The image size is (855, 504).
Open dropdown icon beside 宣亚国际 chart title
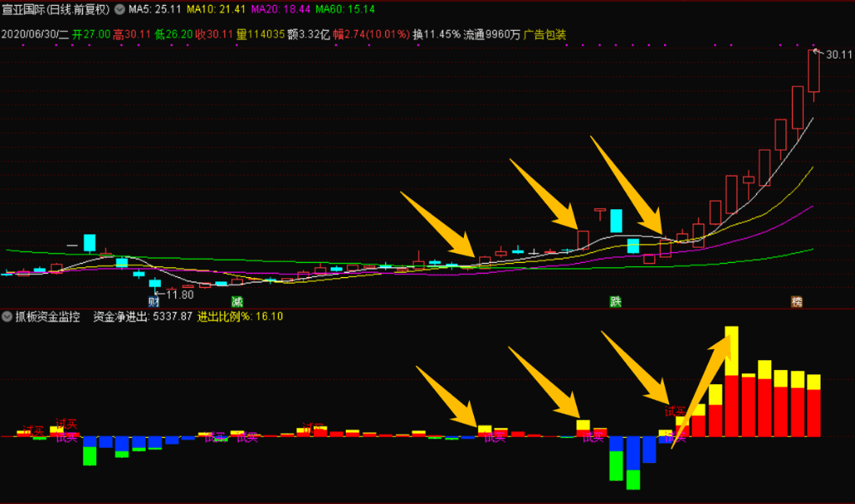120,9
